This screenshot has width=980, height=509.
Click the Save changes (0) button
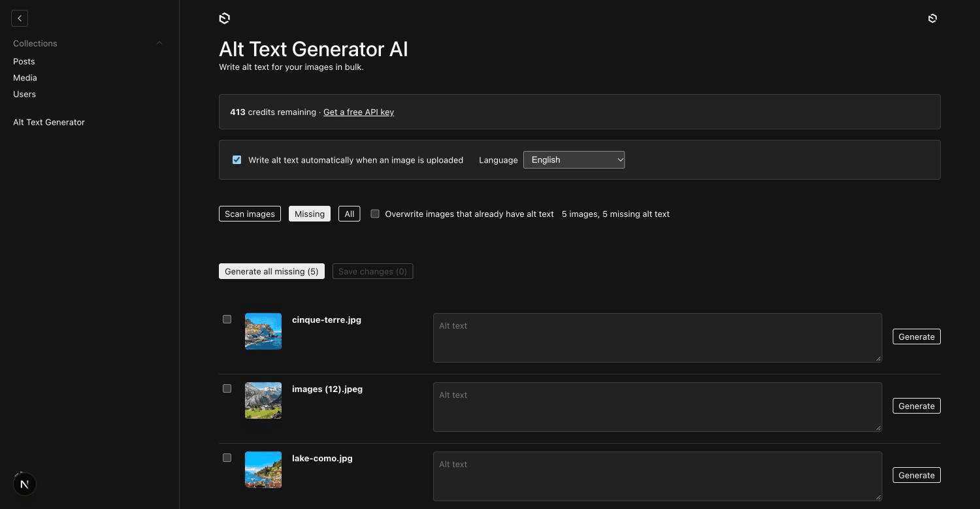(x=372, y=271)
